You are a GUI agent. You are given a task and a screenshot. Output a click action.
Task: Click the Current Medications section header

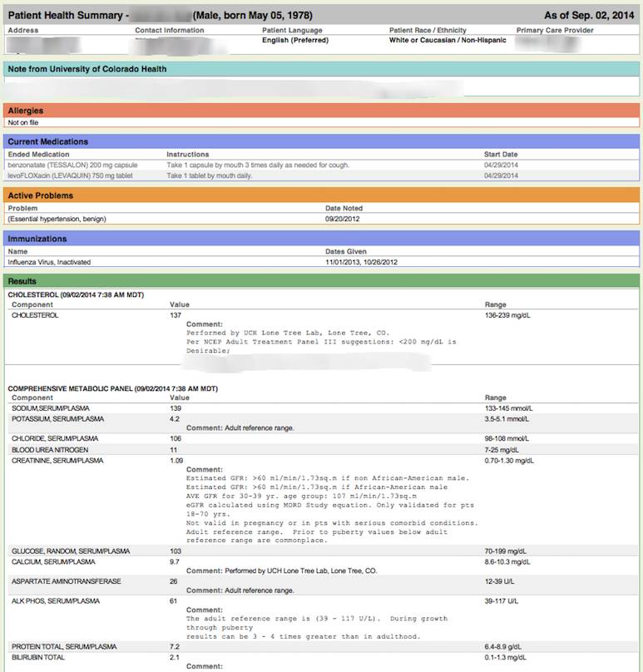48,141
